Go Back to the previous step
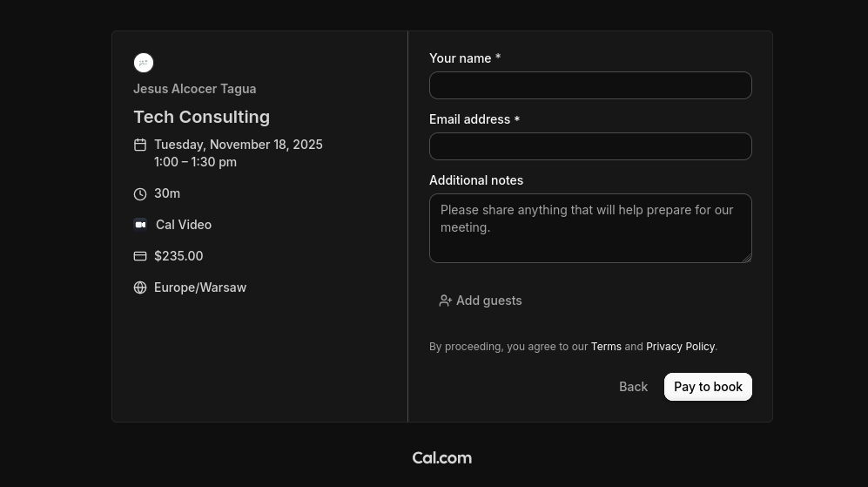Screen dimensions: 868x487 point(633,387)
